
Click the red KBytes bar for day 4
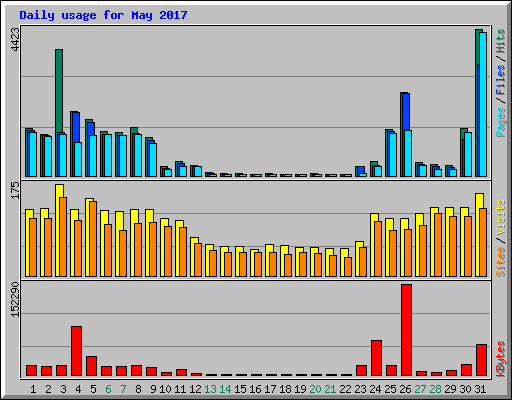[76, 351]
